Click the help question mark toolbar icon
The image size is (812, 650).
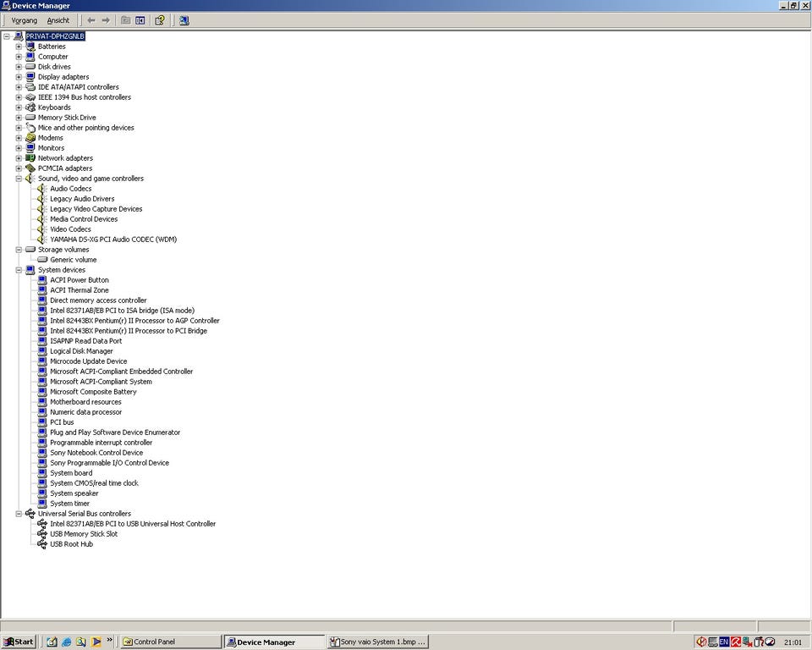pyautogui.click(x=160, y=20)
